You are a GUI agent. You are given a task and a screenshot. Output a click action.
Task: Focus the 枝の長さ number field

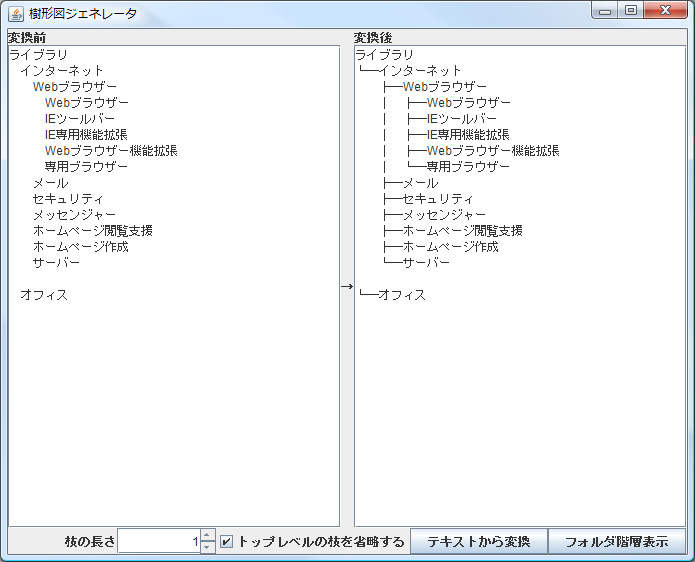[159, 541]
